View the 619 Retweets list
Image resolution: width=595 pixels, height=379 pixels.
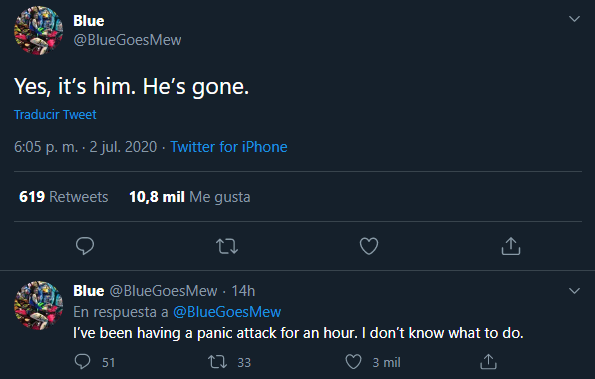63,197
